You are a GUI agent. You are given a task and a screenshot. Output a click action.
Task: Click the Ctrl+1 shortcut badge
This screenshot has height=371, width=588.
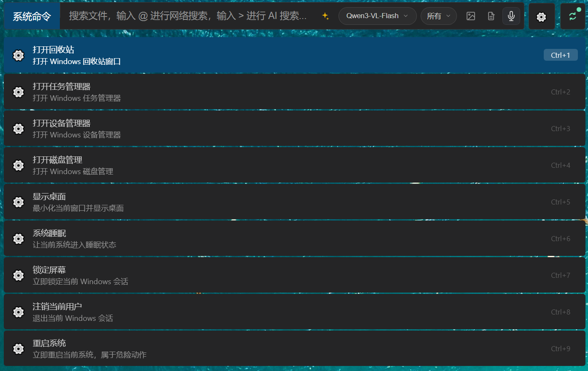point(561,55)
